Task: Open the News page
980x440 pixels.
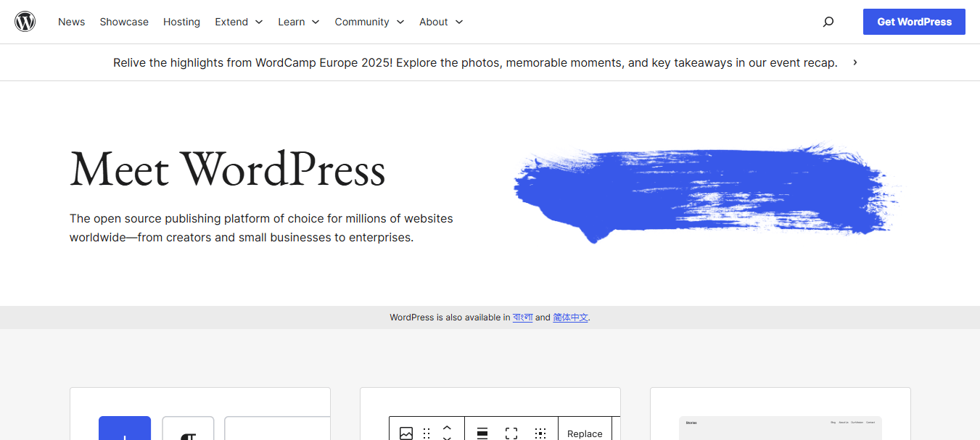Action: (x=71, y=22)
